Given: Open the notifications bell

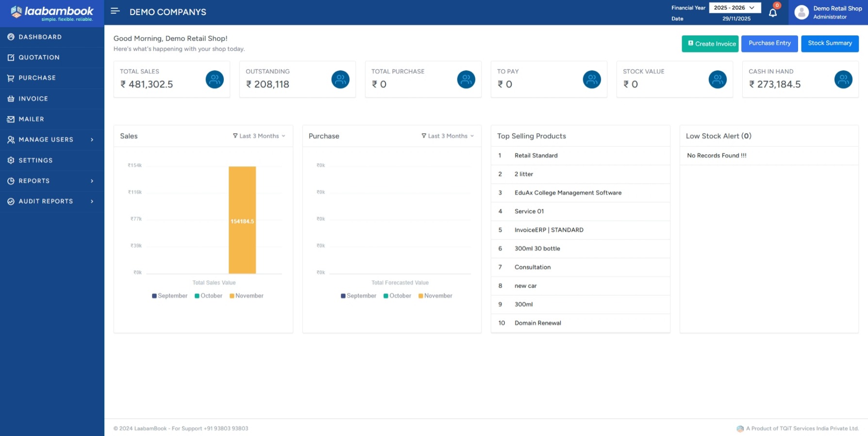Looking at the screenshot, I should pyautogui.click(x=773, y=13).
